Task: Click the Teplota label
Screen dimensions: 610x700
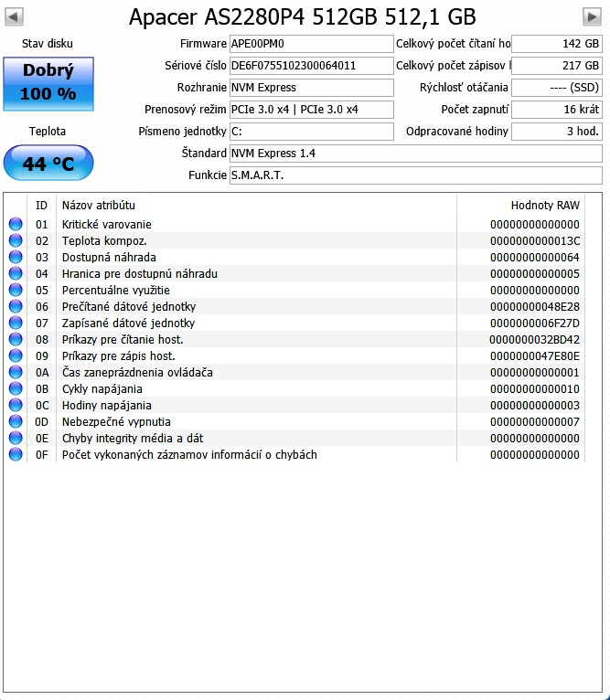Action: coord(48,132)
